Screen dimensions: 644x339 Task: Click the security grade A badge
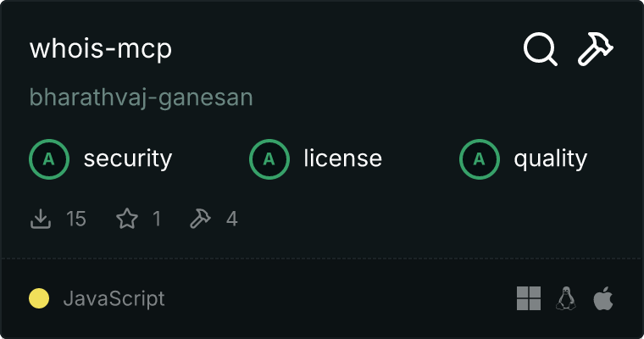pos(49,159)
